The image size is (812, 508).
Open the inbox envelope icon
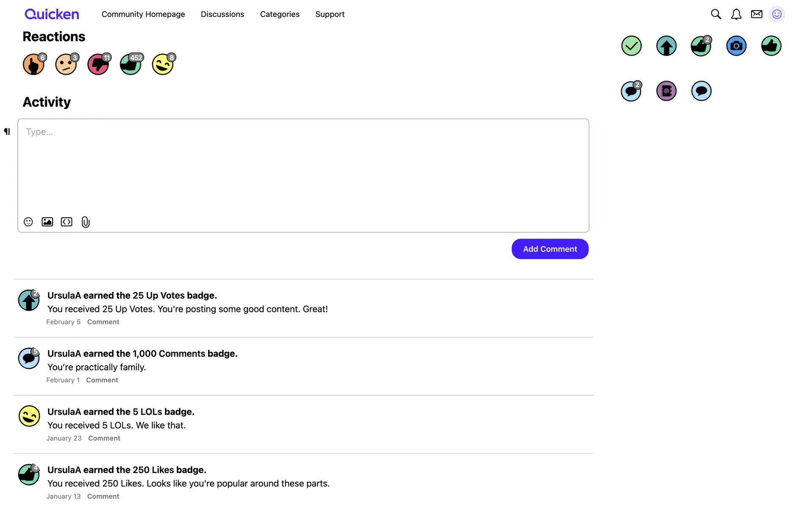(x=756, y=14)
